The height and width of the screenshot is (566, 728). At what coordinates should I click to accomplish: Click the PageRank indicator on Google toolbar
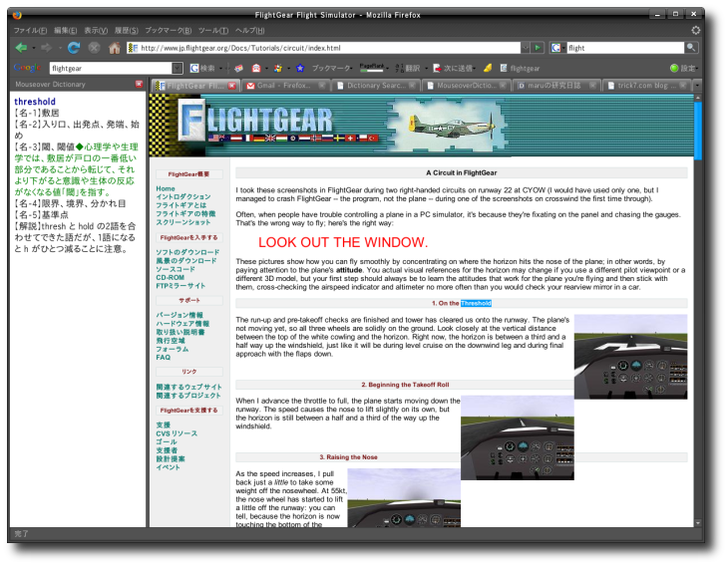point(372,68)
